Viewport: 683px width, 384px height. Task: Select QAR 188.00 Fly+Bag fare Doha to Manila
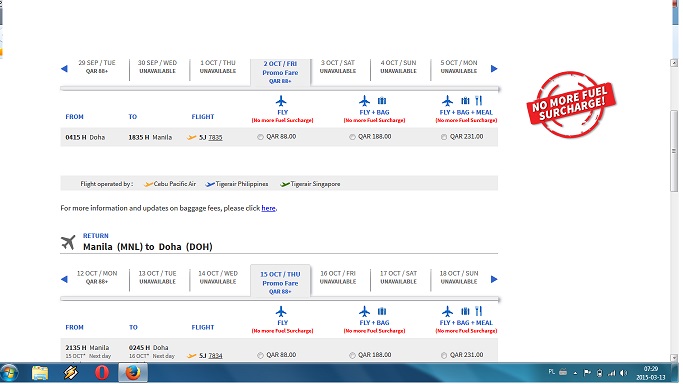coord(352,137)
